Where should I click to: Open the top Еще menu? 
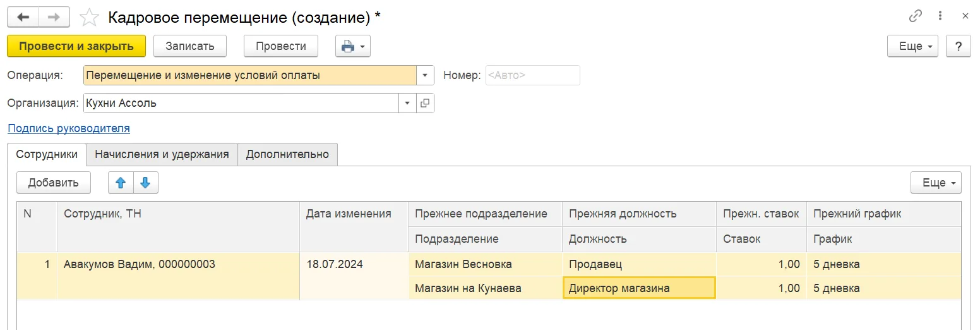click(913, 46)
